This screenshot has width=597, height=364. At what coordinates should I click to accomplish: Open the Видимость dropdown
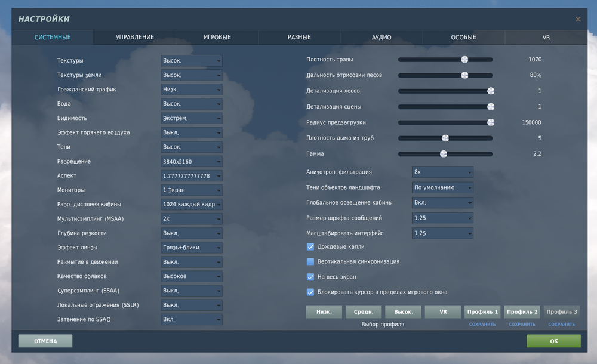[x=192, y=118]
